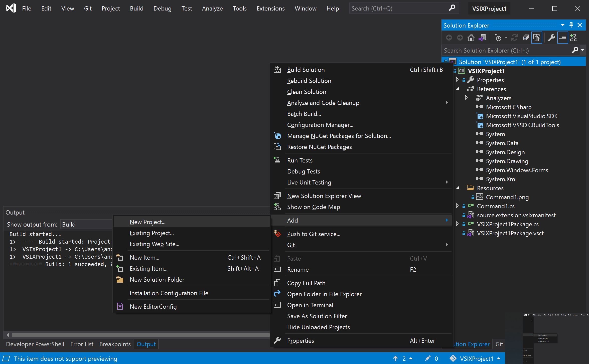589x364 pixels.
Task: Click the Restore NuGet Packages icon
Action: click(277, 146)
